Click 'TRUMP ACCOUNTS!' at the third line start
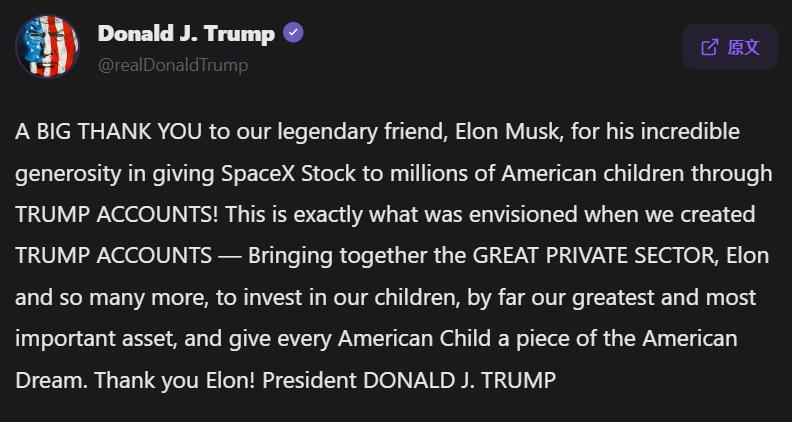This screenshot has height=422, width=792. point(117,215)
